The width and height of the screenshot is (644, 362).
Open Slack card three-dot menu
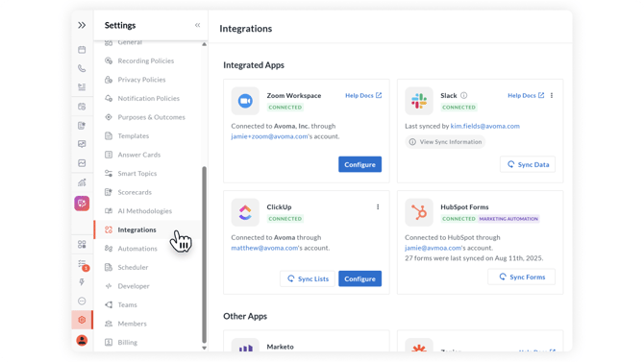[552, 96]
